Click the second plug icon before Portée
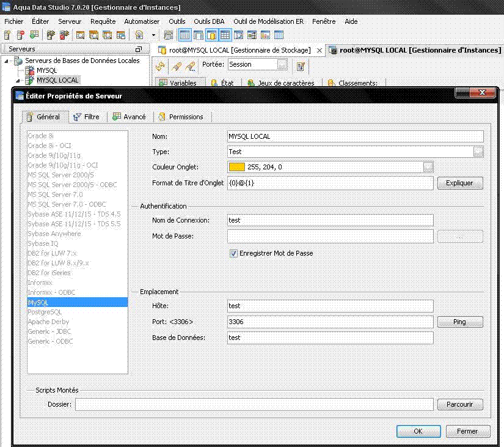The height and width of the screenshot is (447, 504). point(190,66)
